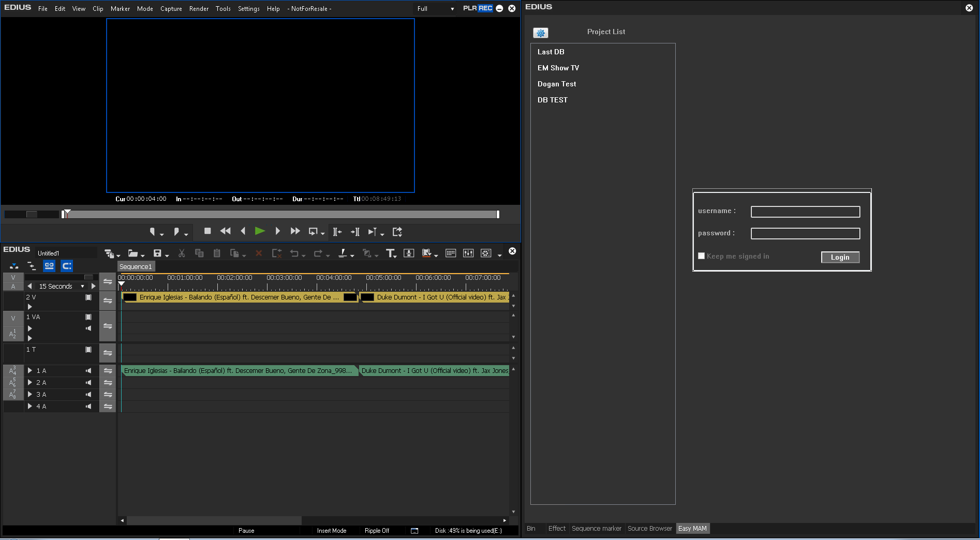
Task: Switch to the Effect tab
Action: 557,528
